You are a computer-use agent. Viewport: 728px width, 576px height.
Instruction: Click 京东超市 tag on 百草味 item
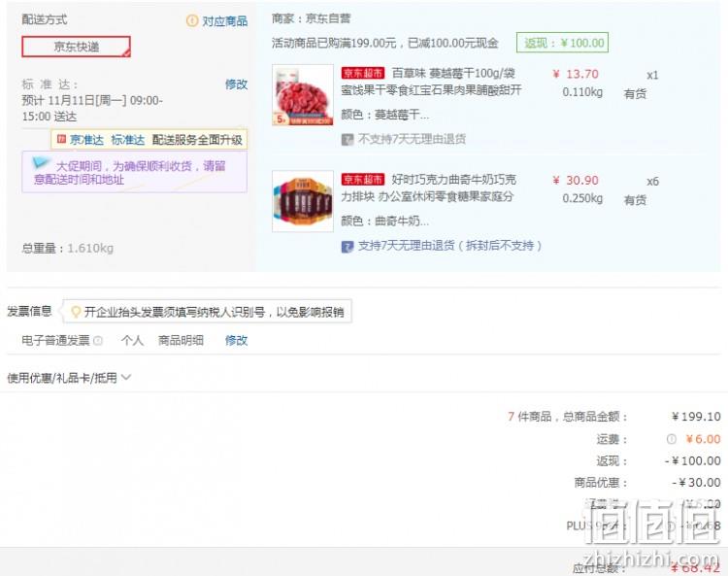click(363, 73)
